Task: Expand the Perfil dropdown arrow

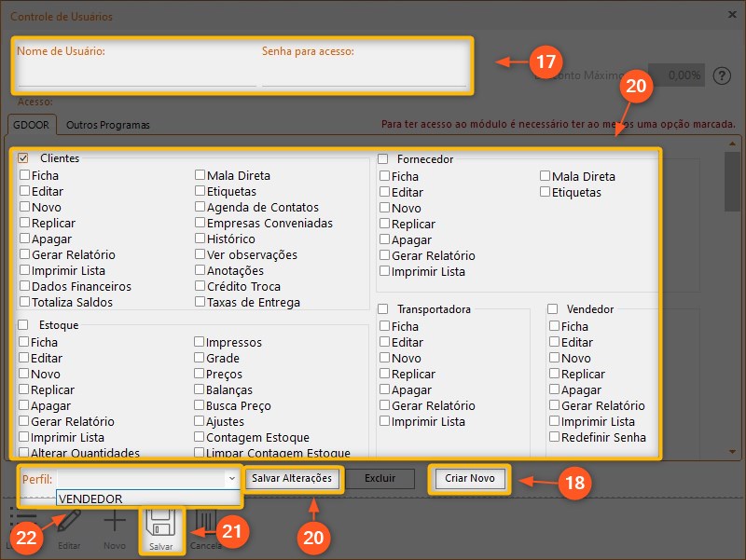Action: 231,478
